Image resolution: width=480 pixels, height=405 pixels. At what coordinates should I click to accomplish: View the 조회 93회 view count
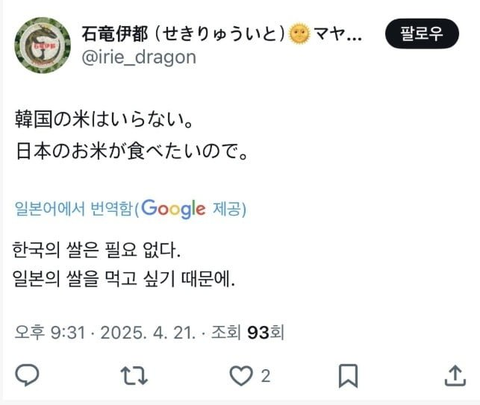[x=248, y=332]
